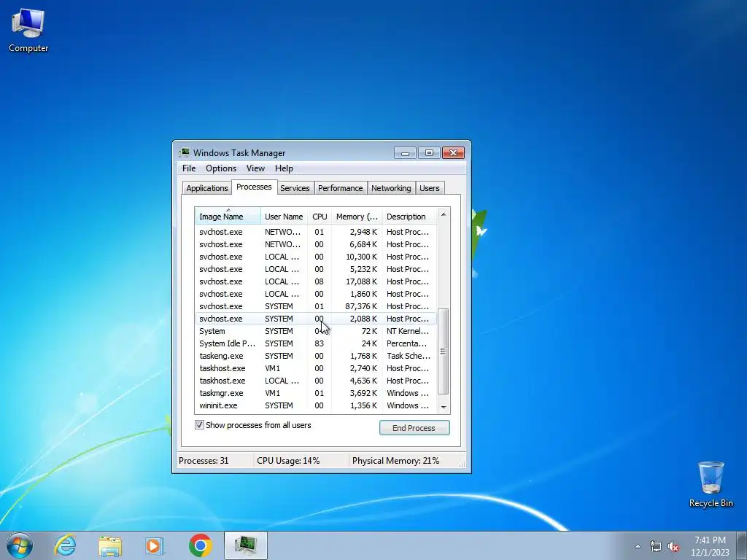Click the Show Desktop button at taskbar end
The height and width of the screenshot is (560, 747).
[742, 545]
